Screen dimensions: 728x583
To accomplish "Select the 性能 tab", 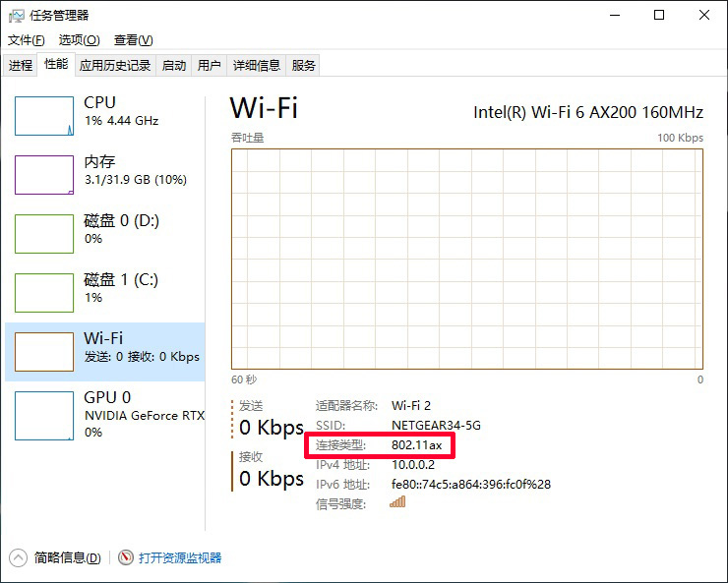I will click(56, 64).
